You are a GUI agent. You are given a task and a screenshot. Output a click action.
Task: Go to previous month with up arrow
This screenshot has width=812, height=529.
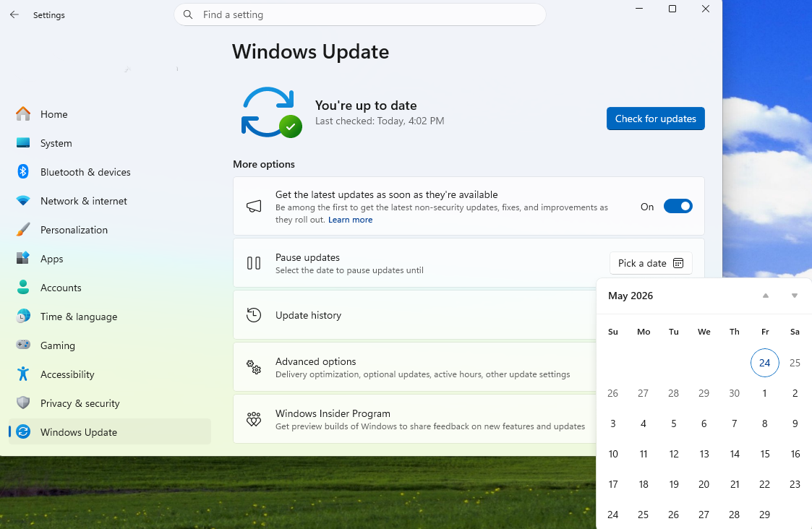(766, 296)
